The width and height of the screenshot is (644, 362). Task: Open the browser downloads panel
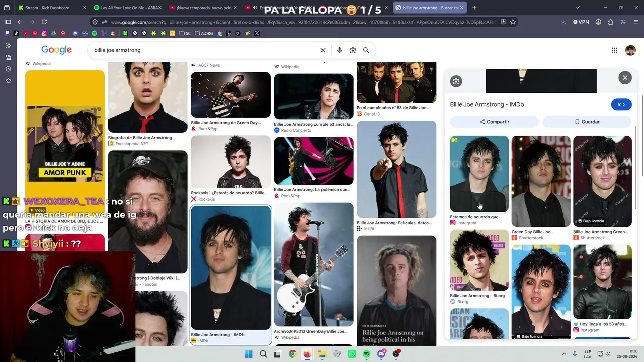563,22
